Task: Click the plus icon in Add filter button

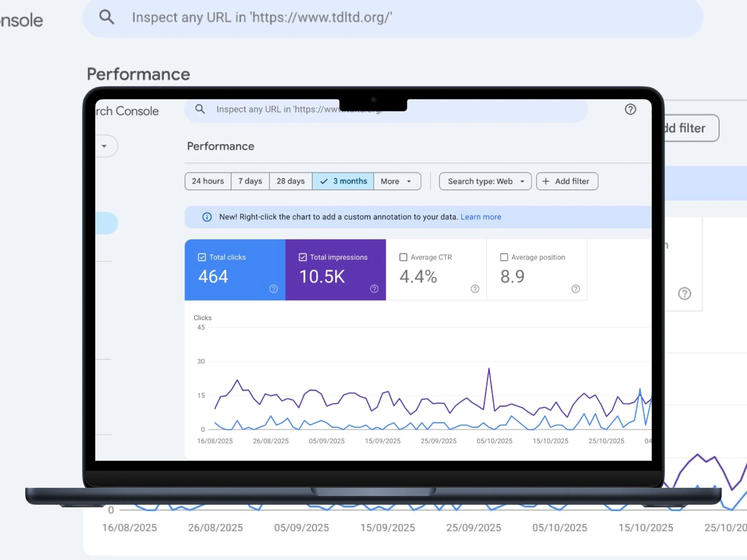Action: (546, 181)
